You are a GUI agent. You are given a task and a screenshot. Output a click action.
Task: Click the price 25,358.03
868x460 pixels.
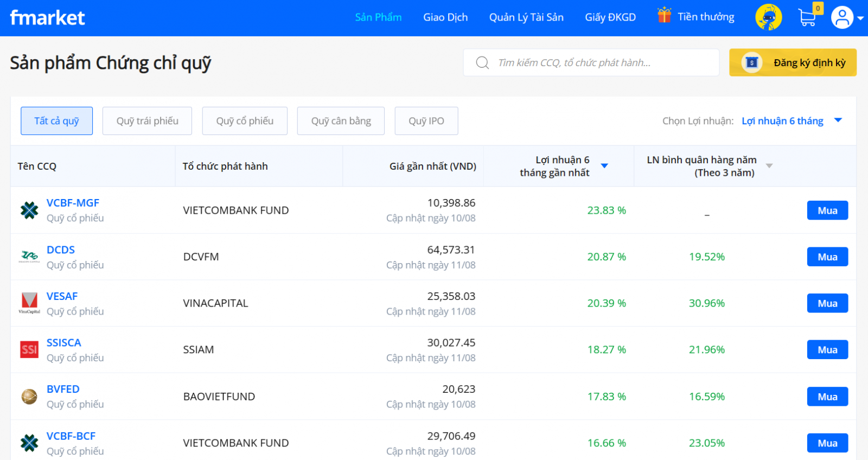click(x=451, y=297)
